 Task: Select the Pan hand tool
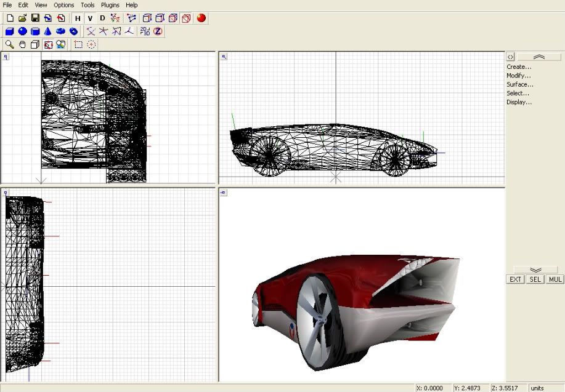pos(22,44)
